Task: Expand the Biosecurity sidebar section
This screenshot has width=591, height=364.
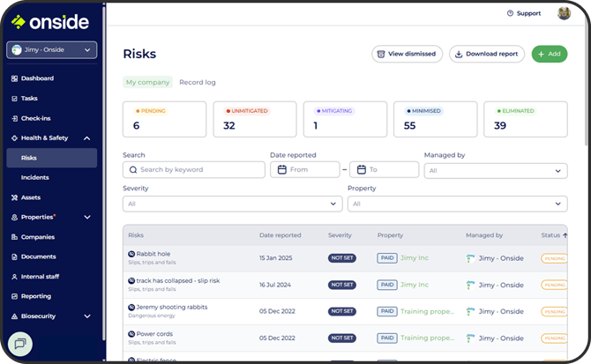Action: click(x=87, y=316)
